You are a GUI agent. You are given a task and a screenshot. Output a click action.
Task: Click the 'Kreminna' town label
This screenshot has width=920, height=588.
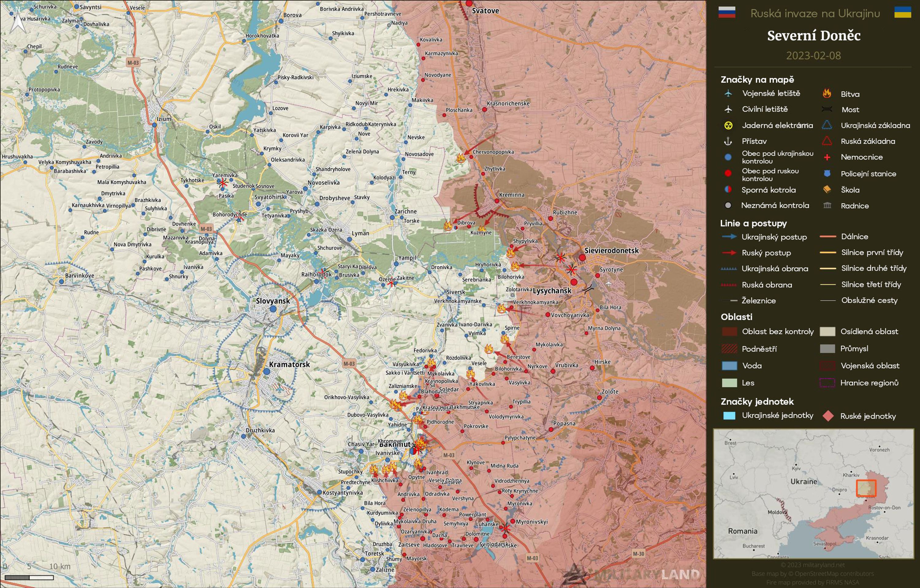tap(511, 195)
